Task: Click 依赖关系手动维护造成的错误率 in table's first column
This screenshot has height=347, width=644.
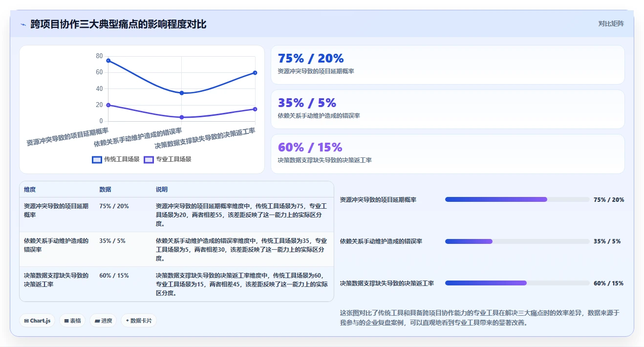Action: coord(56,245)
